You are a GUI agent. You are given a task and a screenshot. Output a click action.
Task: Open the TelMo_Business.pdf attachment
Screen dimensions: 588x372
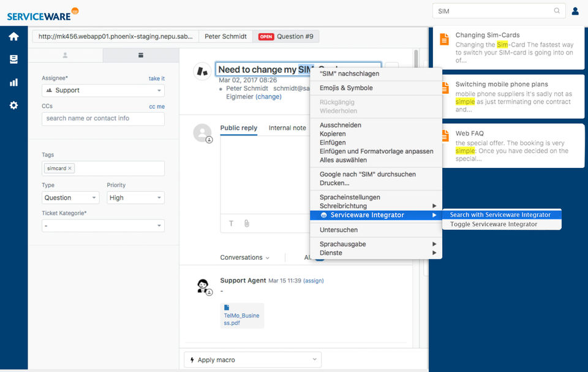point(242,316)
